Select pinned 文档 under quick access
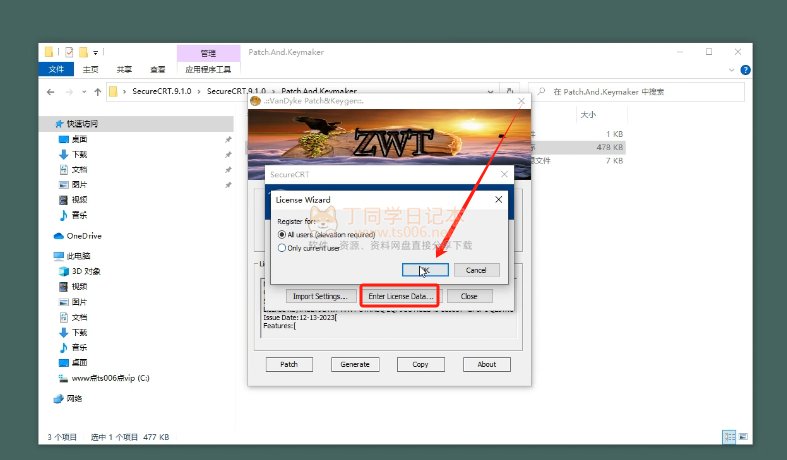787x460 pixels. click(79, 169)
